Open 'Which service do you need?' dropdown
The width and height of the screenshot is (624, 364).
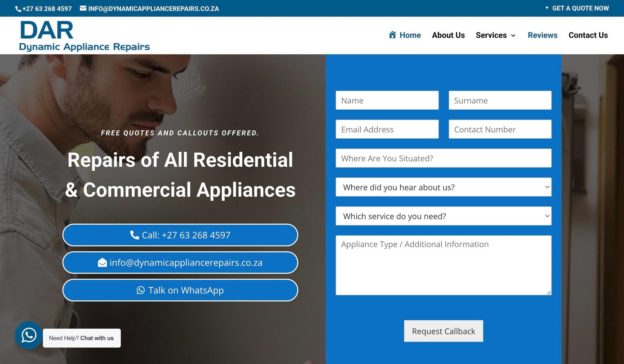(x=444, y=216)
